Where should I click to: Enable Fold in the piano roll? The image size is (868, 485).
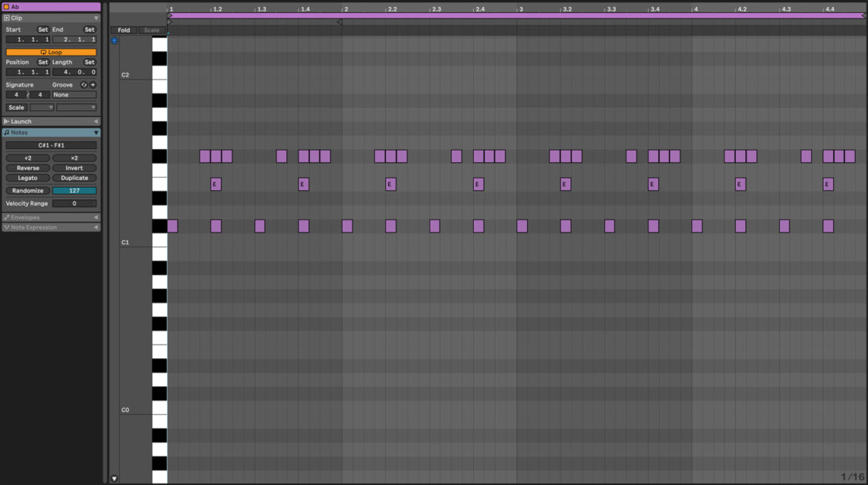point(123,30)
